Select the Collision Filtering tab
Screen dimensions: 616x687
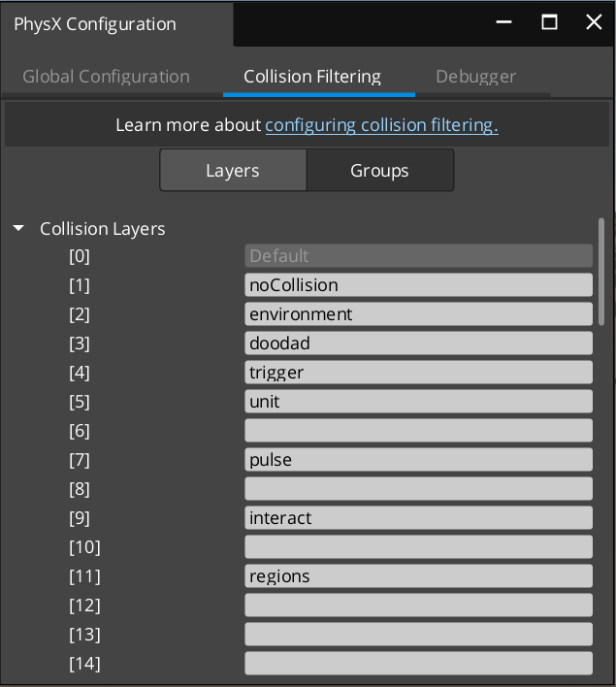[312, 76]
